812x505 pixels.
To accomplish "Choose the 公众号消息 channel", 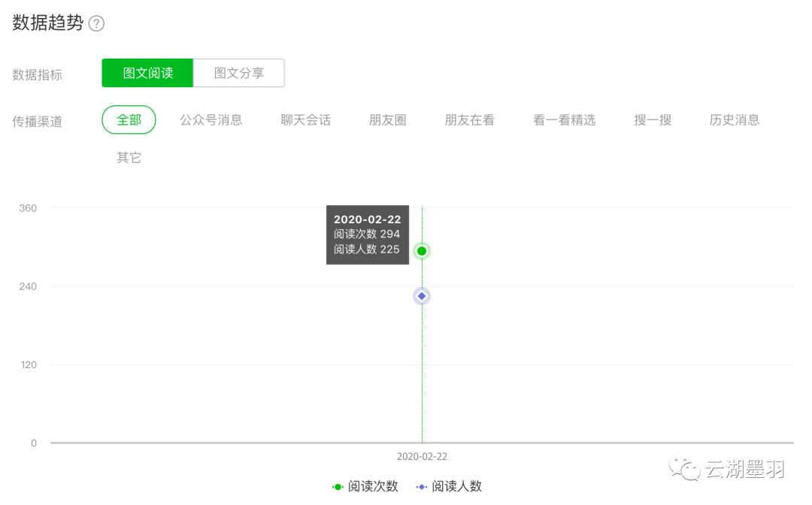I will point(213,119).
